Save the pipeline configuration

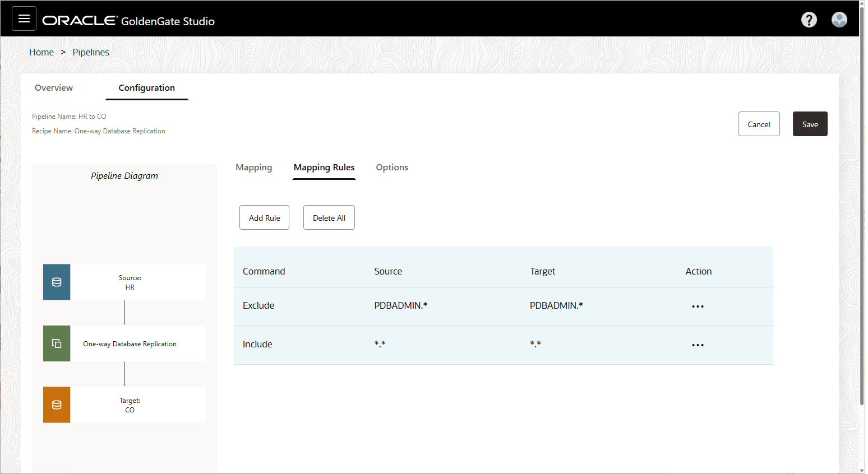810,124
